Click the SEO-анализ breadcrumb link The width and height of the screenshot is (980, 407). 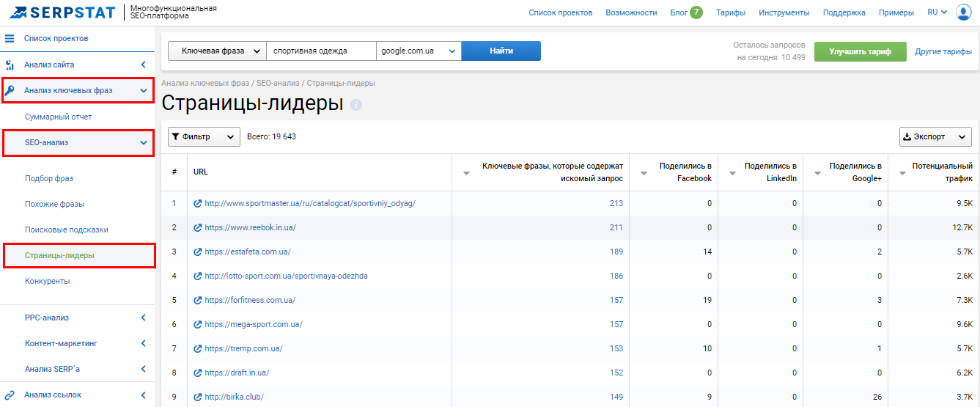coord(278,83)
